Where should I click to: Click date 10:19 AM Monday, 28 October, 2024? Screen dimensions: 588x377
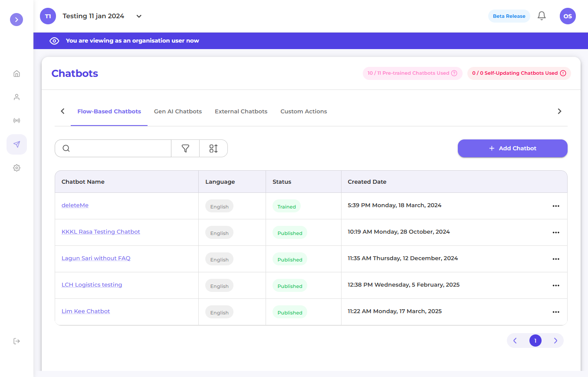(399, 231)
